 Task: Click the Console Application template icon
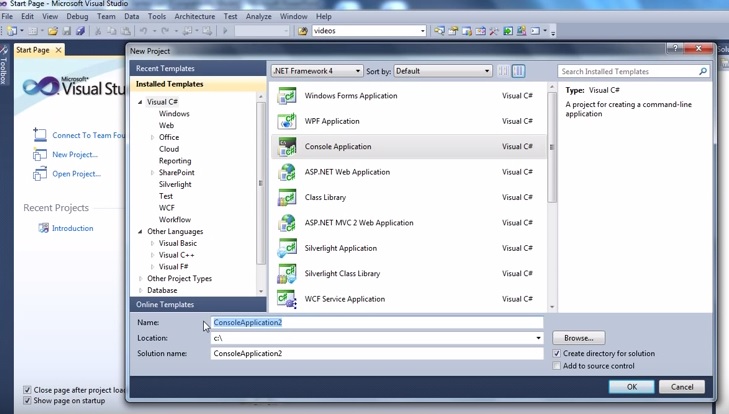click(x=287, y=147)
